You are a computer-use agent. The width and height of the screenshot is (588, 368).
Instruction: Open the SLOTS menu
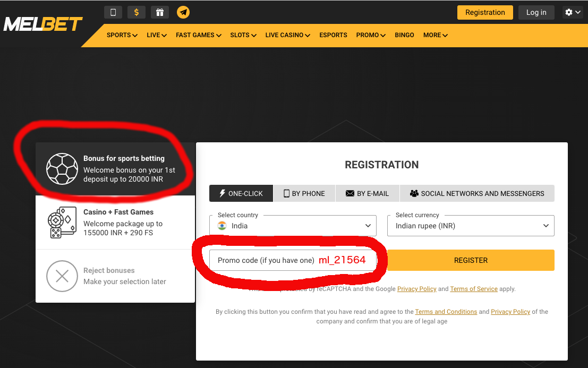tap(243, 35)
